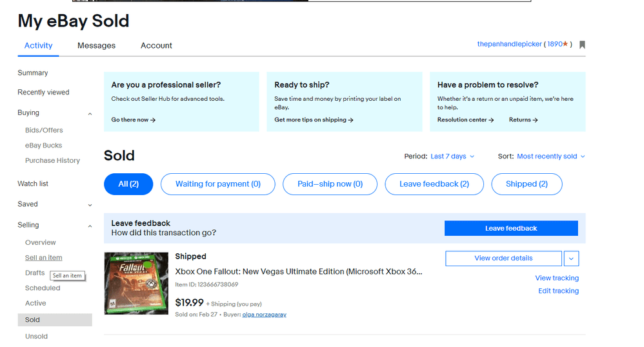Click the bookmark icon next to the username
The height and width of the screenshot is (347, 644).
pos(582,45)
